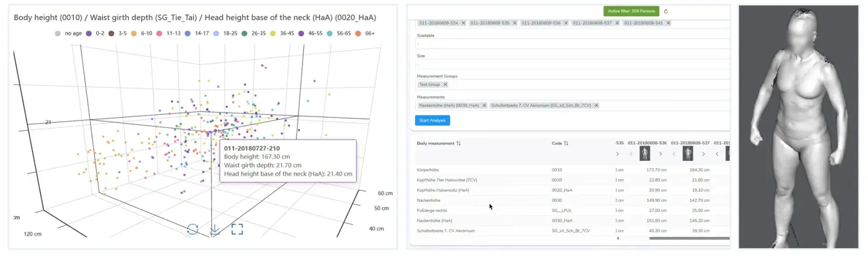Click value 39.30 cm
The width and height of the screenshot is (868, 256).
(701, 231)
